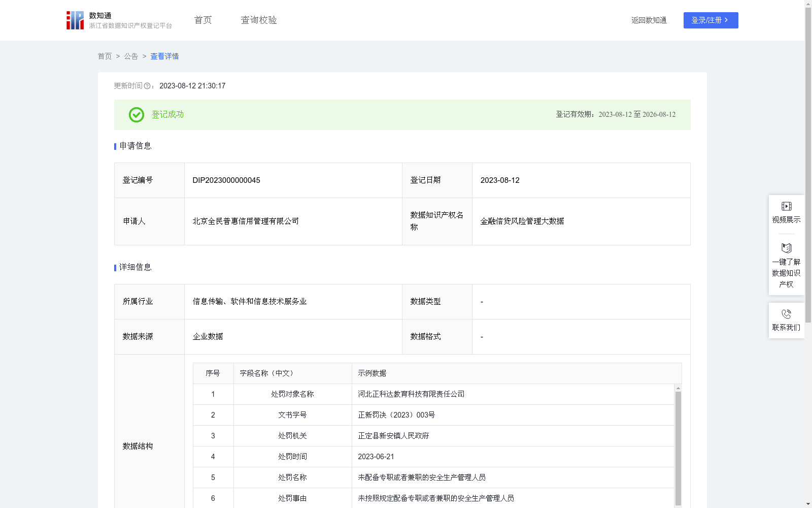Click the inner data table scrollbar
This screenshot has height=508, width=812.
tap(678, 448)
